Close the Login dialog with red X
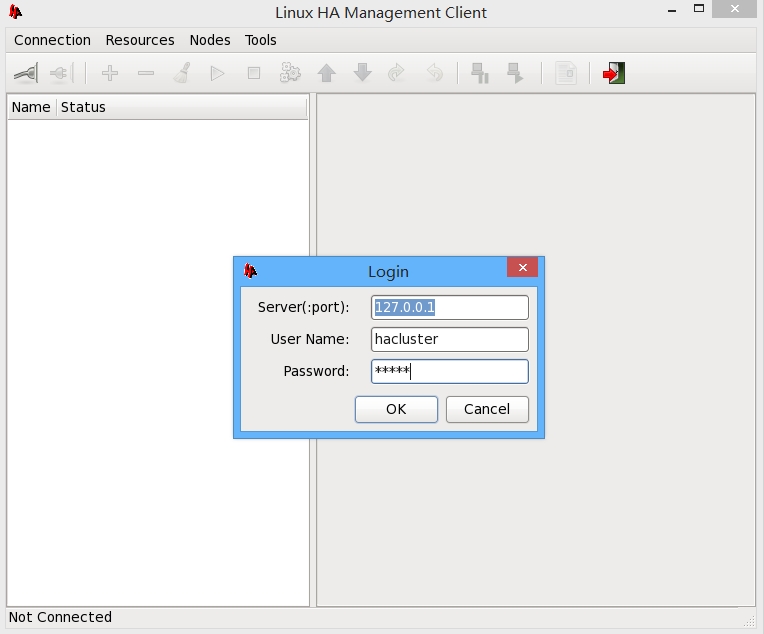This screenshot has height=634, width=764. (522, 268)
